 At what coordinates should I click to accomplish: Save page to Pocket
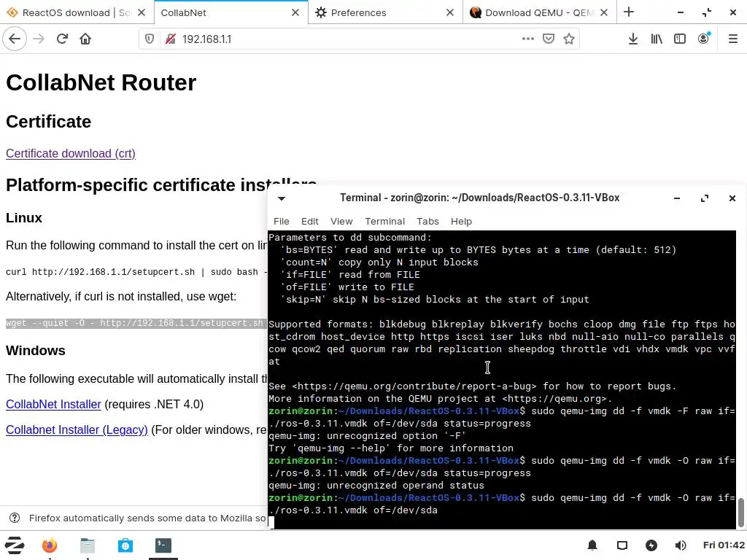pos(549,39)
